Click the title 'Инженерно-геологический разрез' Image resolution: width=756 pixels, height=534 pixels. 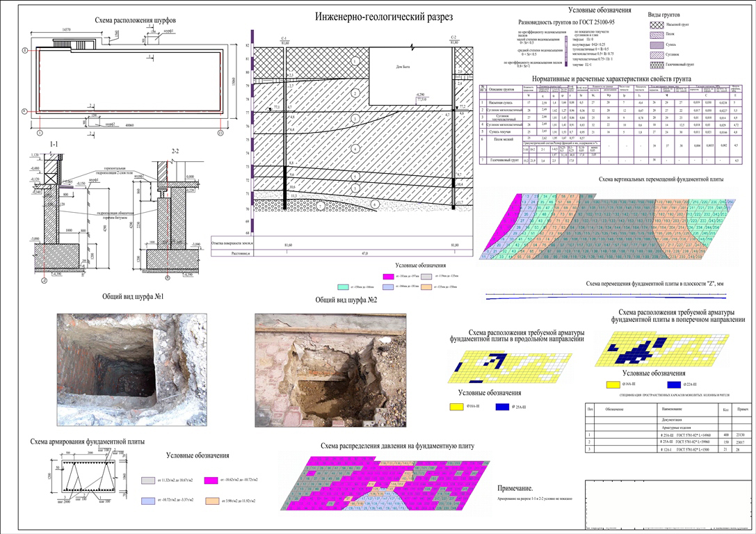tap(384, 17)
